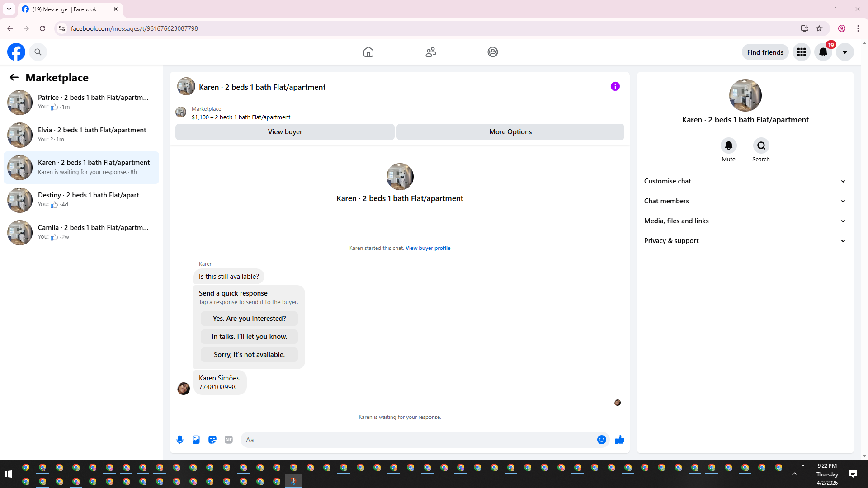Viewport: 868px width, 488px height.
Task: Click the install app icon in address bar
Action: click(x=805, y=28)
